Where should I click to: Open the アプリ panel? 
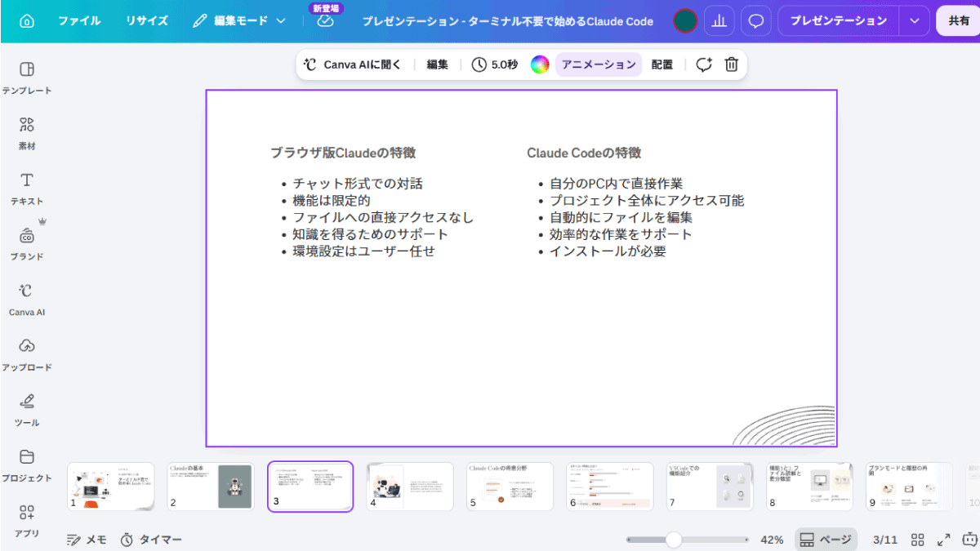coord(26,521)
